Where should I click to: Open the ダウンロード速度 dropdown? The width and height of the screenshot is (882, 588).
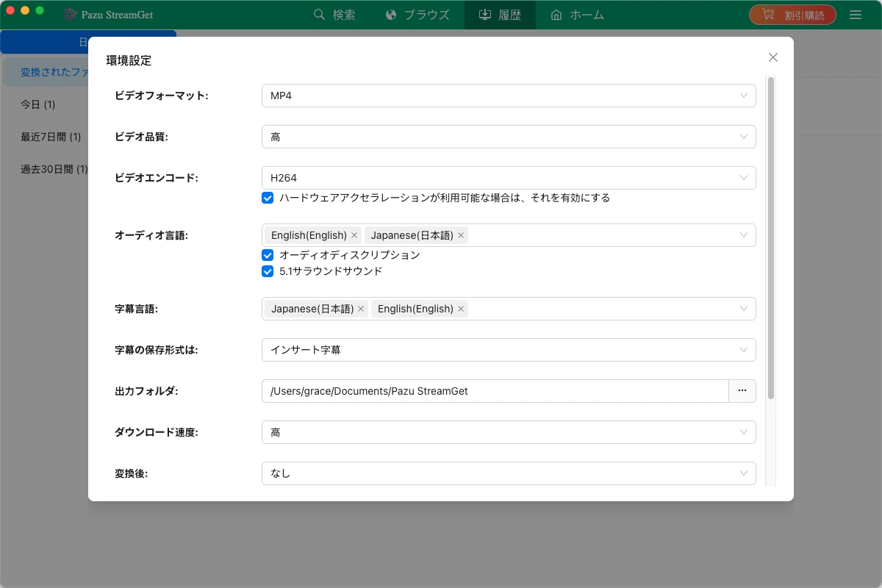point(509,432)
